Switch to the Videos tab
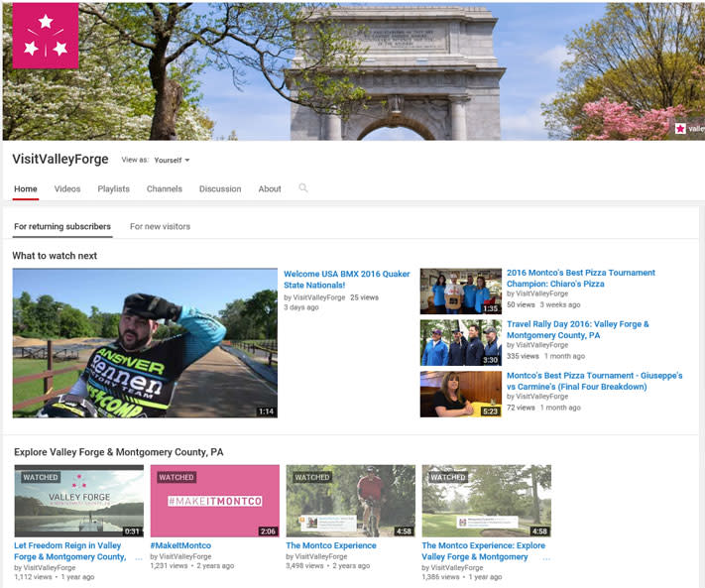This screenshot has width=705, height=588. tap(67, 188)
